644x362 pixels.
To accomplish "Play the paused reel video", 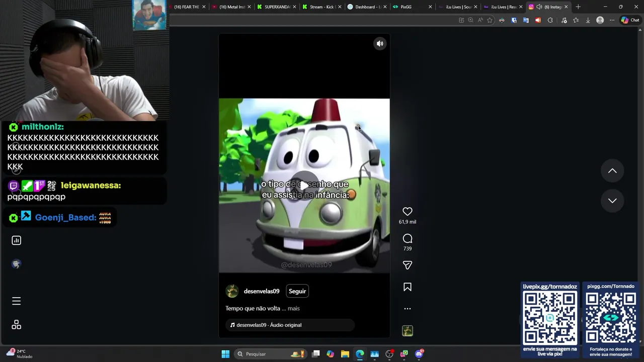I will tap(304, 186).
